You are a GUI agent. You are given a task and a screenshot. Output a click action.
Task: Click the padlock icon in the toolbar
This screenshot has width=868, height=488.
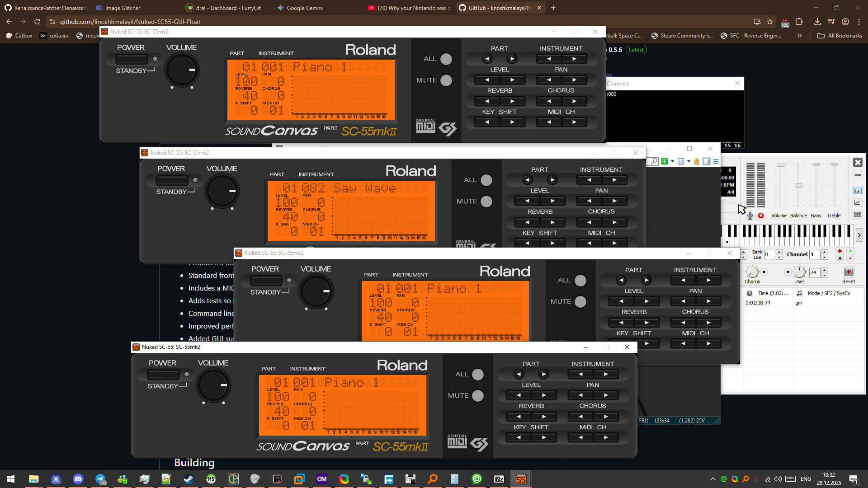696,161
